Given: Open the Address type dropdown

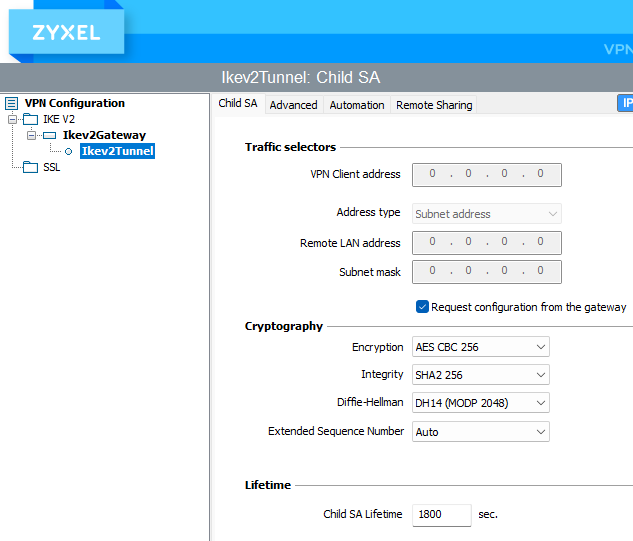Looking at the screenshot, I should coord(487,214).
